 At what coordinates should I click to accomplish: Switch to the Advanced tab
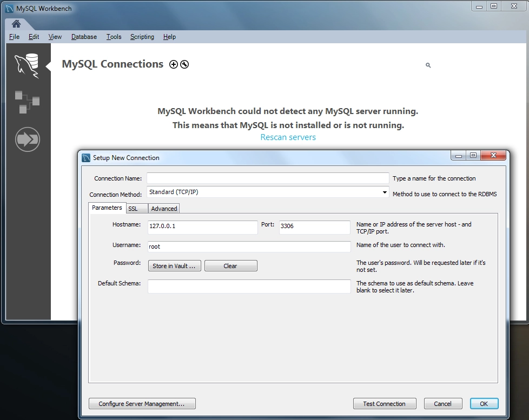[x=163, y=208]
